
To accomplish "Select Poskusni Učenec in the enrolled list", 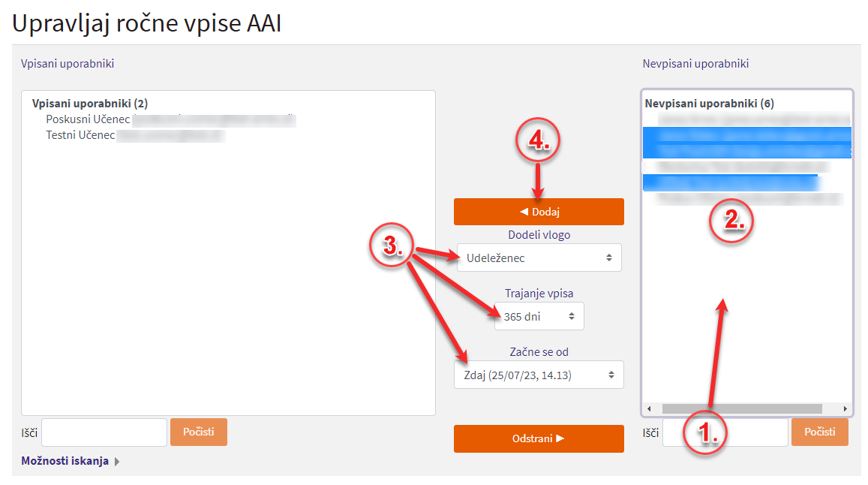I will click(89, 119).
